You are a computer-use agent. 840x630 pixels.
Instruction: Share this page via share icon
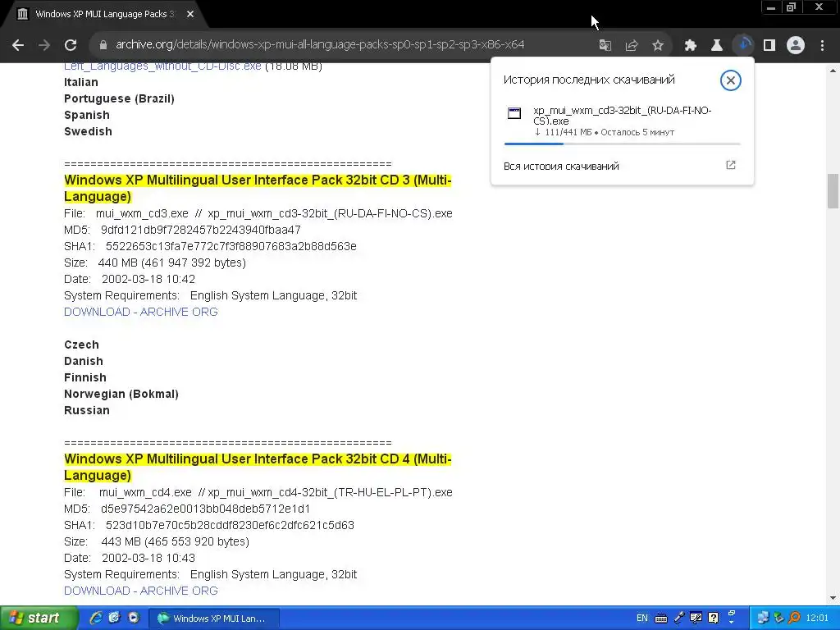pyautogui.click(x=632, y=45)
